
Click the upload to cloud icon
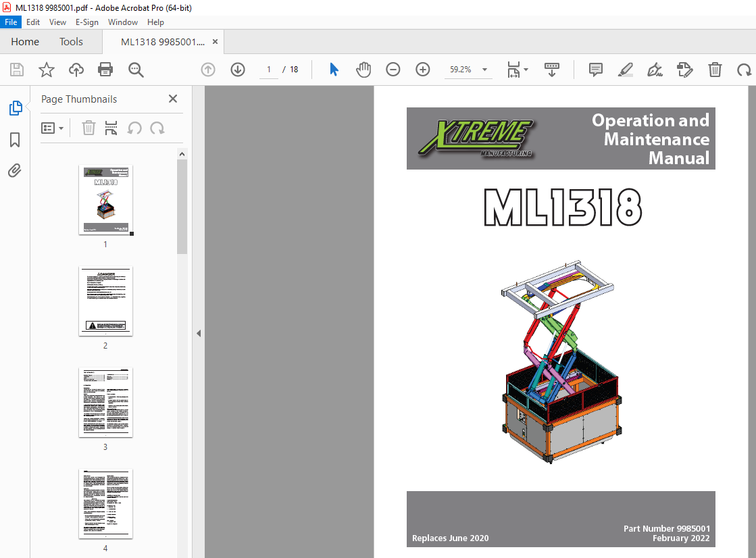coord(76,70)
